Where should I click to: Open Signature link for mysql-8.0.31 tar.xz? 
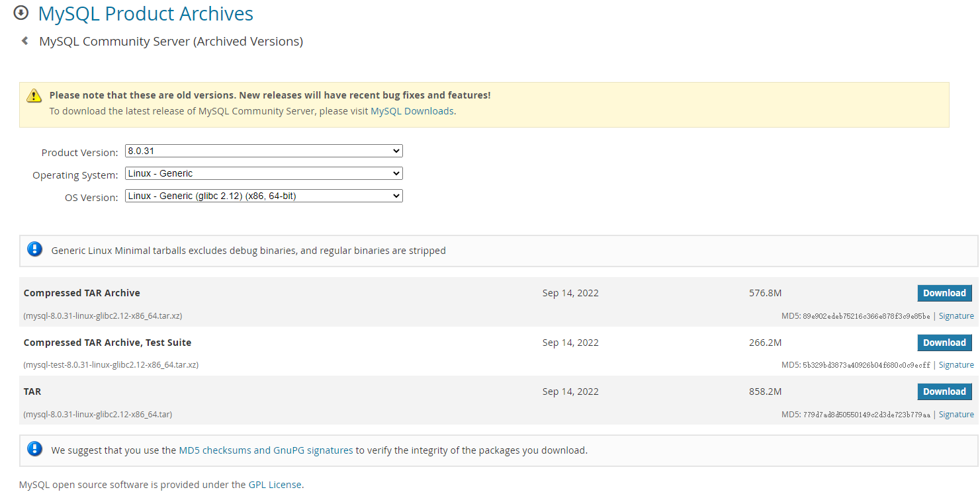pyautogui.click(x=956, y=316)
